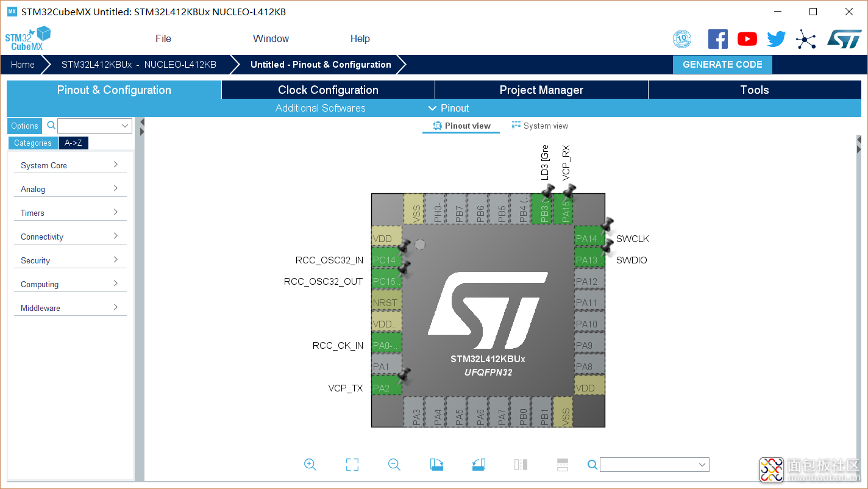
Task: Select the Categories tab
Action: [33, 143]
